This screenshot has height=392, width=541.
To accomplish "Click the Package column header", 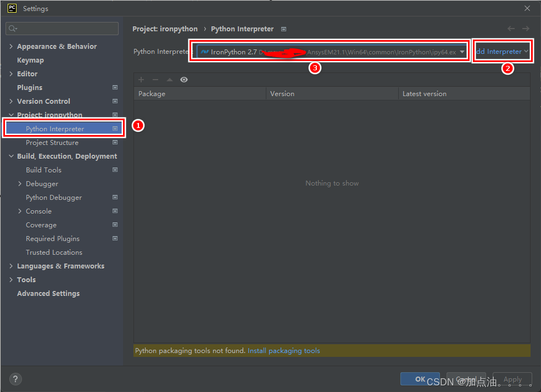I will [x=200, y=94].
